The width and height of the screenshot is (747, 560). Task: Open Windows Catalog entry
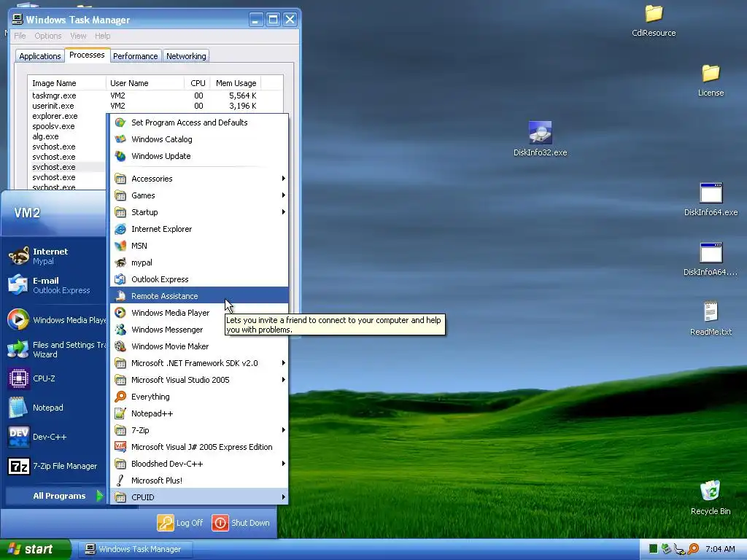coord(199,139)
